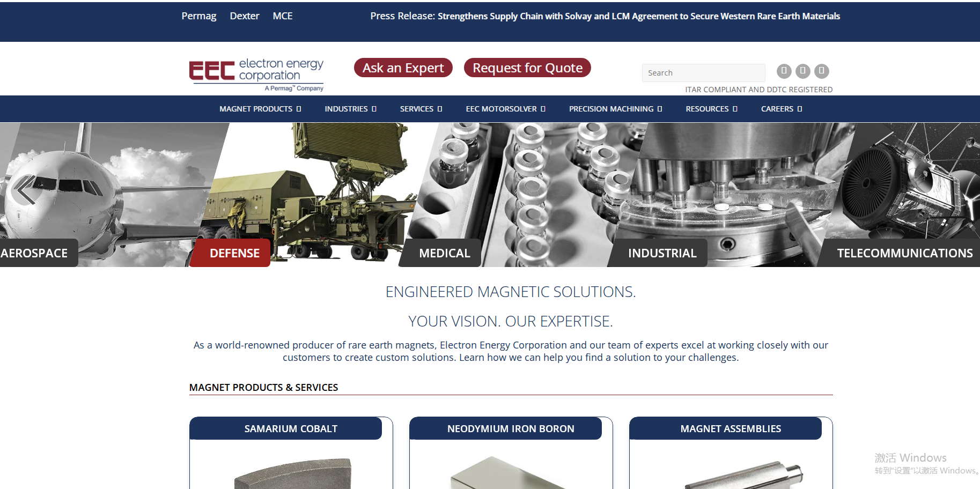Open the Permag link in the top bar
Image resolution: width=980 pixels, height=489 pixels.
pos(198,16)
